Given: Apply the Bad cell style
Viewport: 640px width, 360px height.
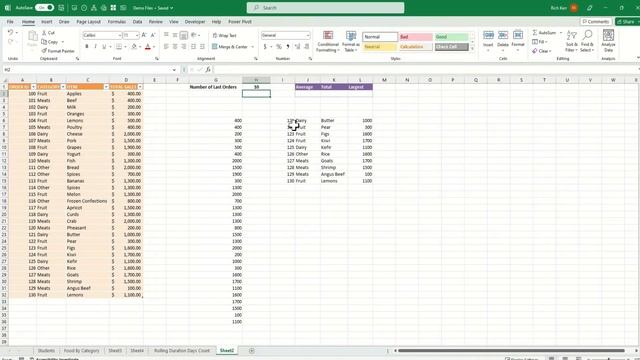Looking at the screenshot, I should [416, 37].
